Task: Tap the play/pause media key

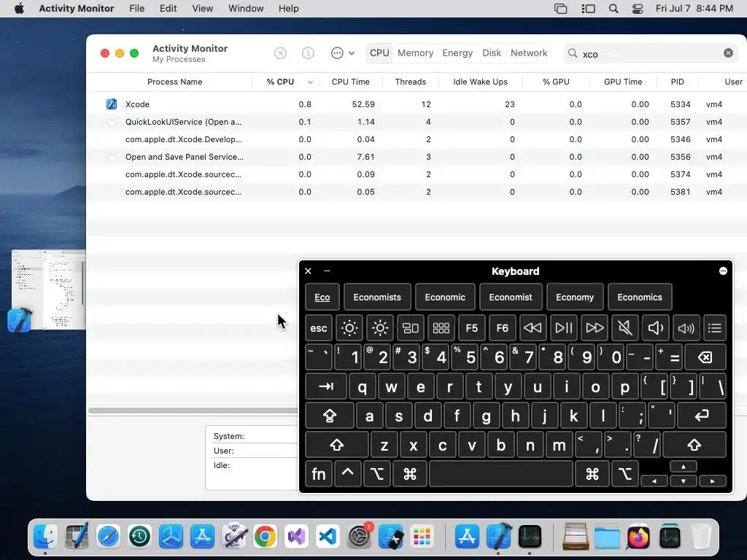Action: coord(564,328)
